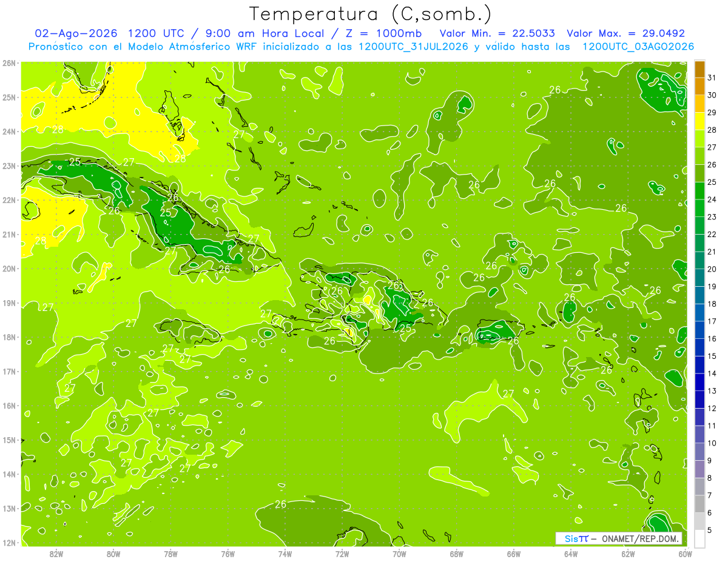Viewport: 728px width, 562px height.
Task: Click the 66W longitude axis label
Action: click(514, 554)
